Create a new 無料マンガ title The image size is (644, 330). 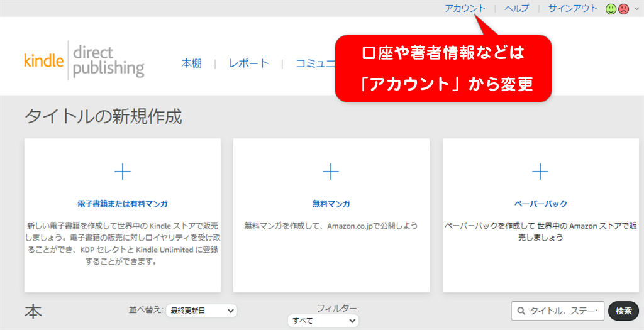tap(331, 204)
